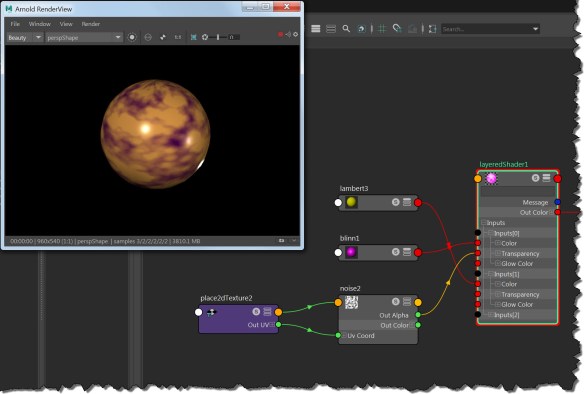The width and height of the screenshot is (584, 394).
Task: Open the Render menu in Arnold RenderView
Action: pos(91,24)
